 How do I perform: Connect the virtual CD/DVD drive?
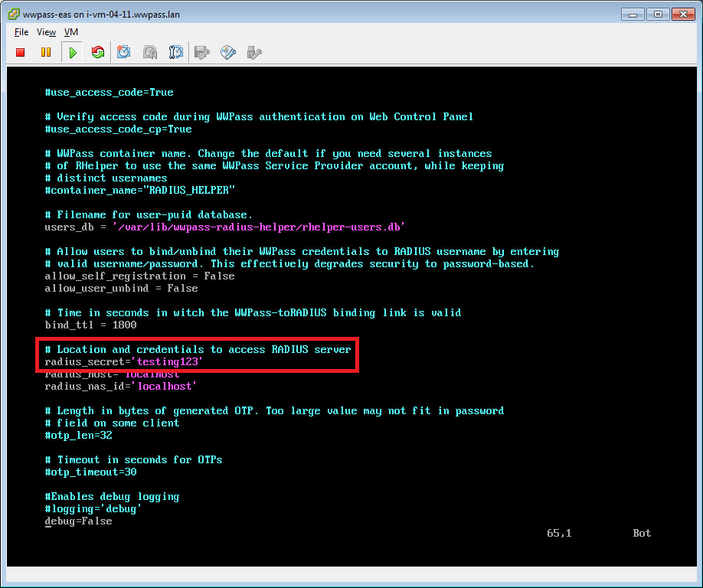point(227,52)
